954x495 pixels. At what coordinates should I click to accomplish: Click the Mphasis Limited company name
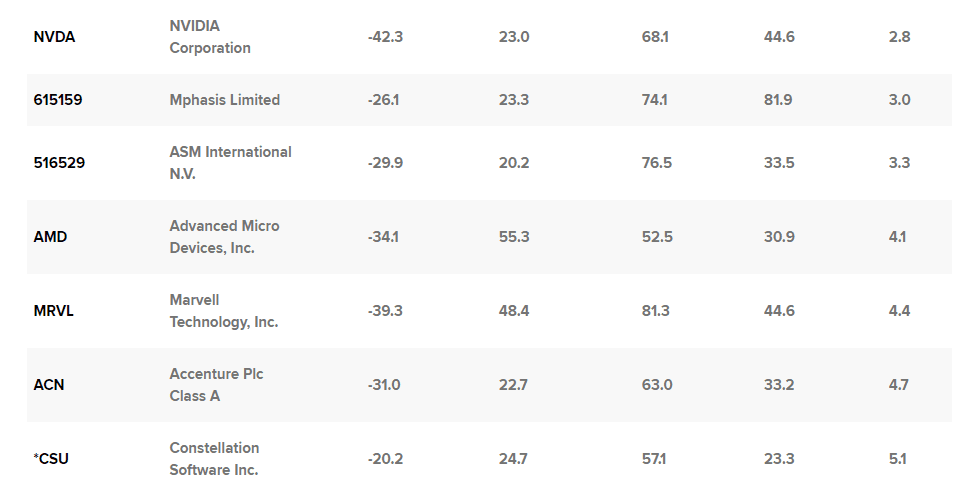224,100
